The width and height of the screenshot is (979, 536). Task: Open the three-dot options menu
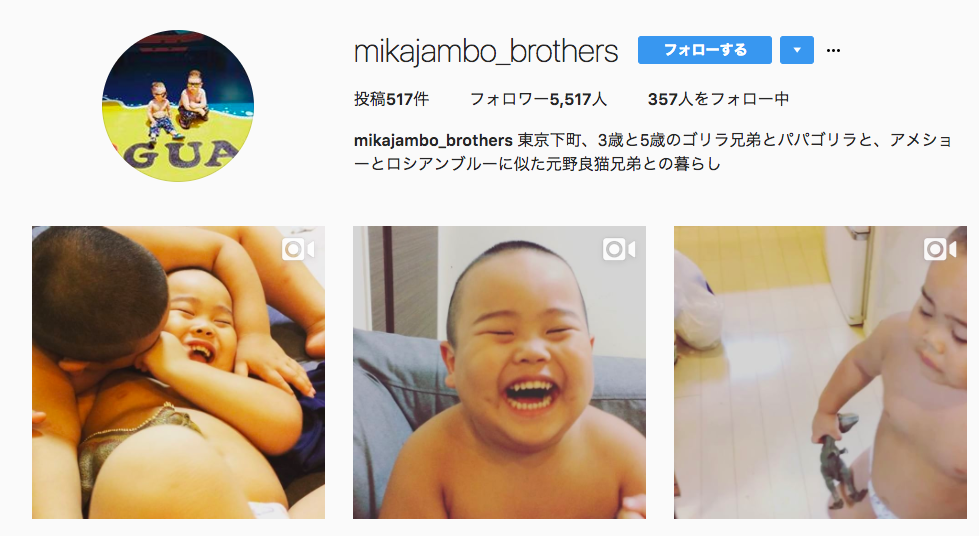(833, 51)
